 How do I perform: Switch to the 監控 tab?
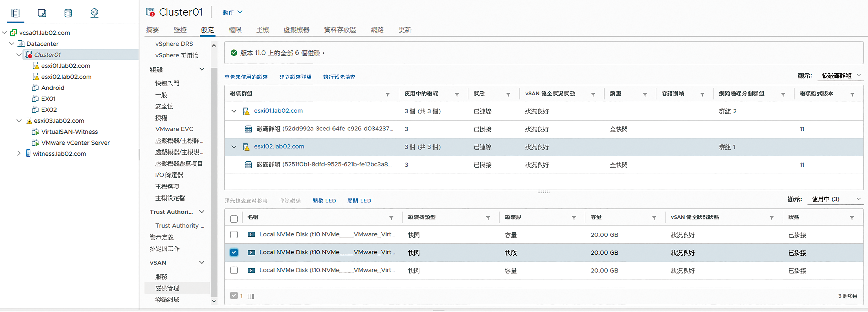point(180,30)
